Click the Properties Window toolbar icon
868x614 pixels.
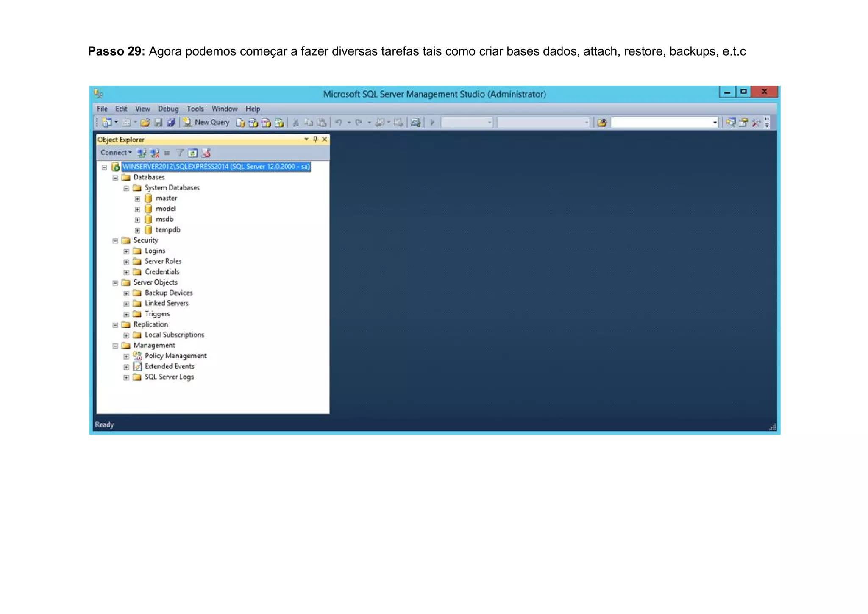click(x=743, y=123)
